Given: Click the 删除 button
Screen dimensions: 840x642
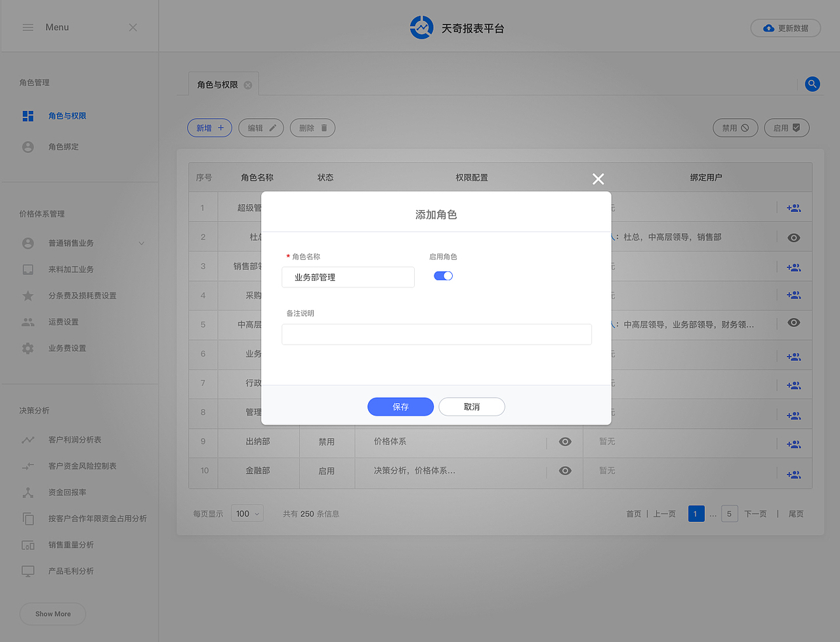Looking at the screenshot, I should point(313,128).
